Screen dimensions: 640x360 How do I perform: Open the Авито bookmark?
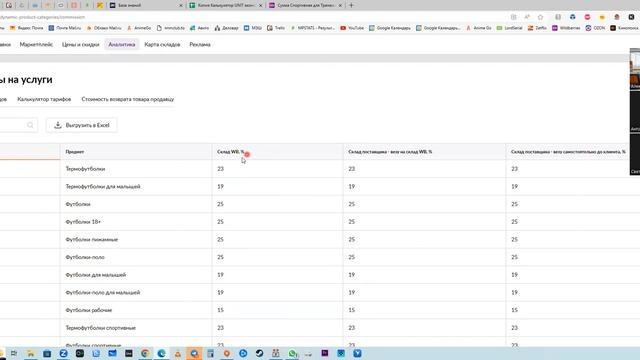[x=199, y=28]
